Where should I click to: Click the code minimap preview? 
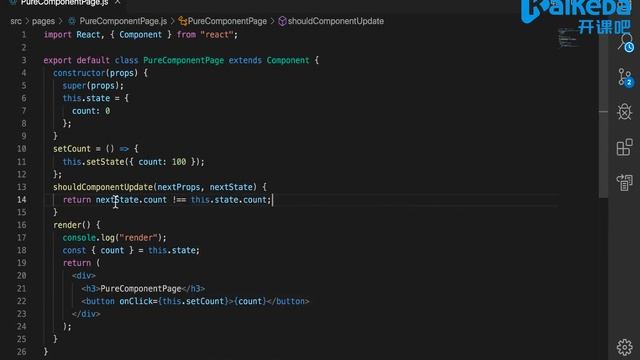tap(568, 38)
